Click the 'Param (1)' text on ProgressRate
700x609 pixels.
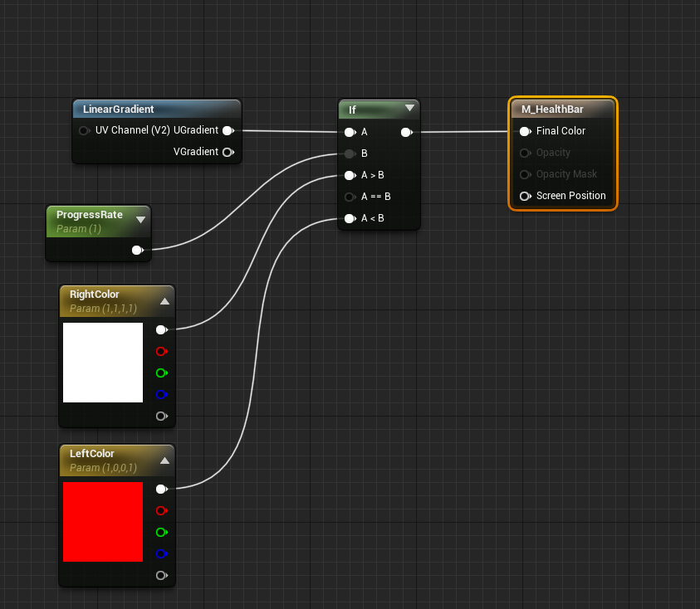79,229
